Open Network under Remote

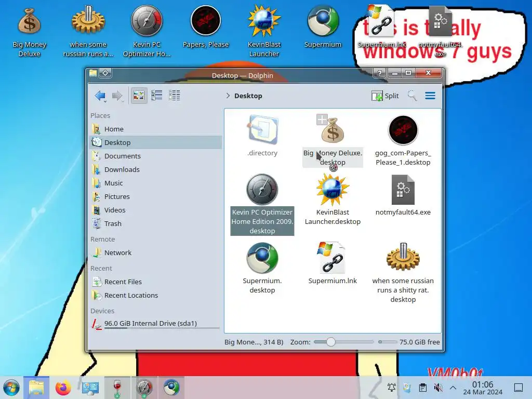(156, 253)
